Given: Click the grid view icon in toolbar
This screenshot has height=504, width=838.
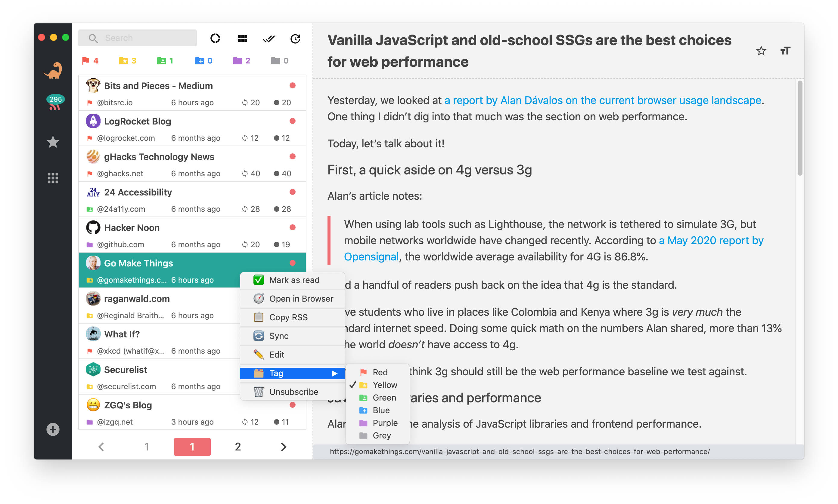Looking at the screenshot, I should [242, 38].
